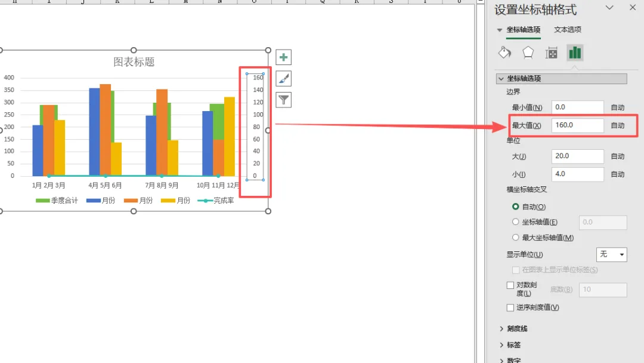Select the 自动(O) radio button

pos(515,207)
